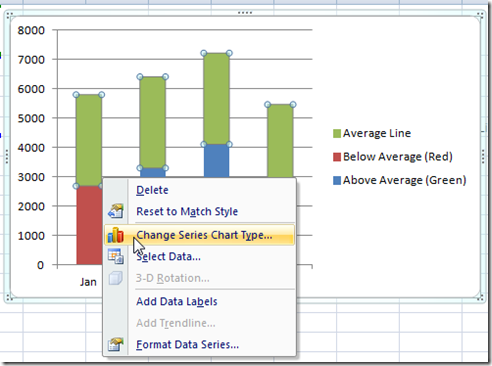The height and width of the screenshot is (366, 492).
Task: Select the Average Line legend entry text
Action: pos(377,133)
